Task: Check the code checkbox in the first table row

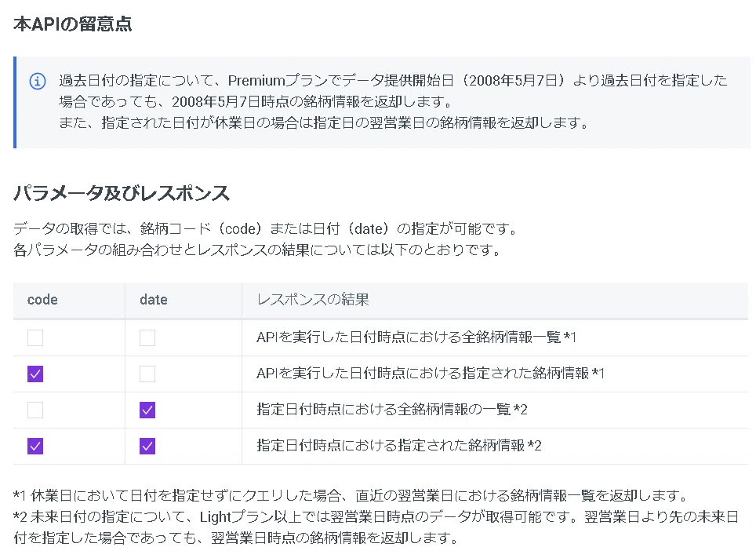Action: click(35, 337)
